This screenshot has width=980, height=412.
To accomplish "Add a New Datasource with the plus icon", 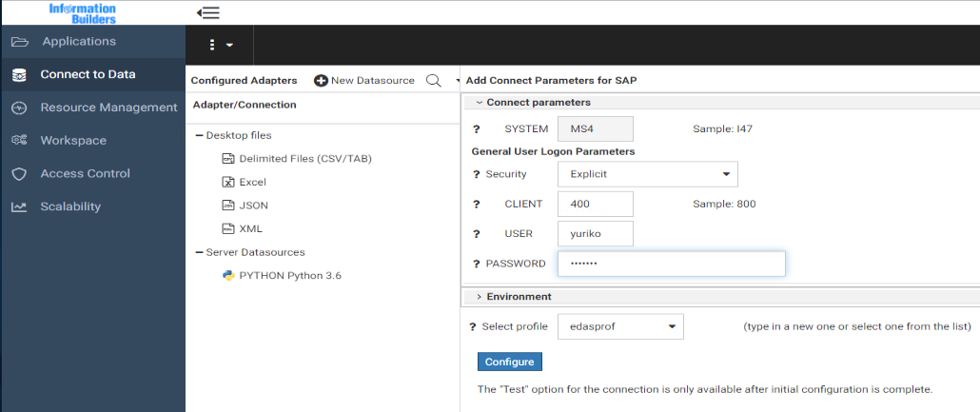I will 322,81.
